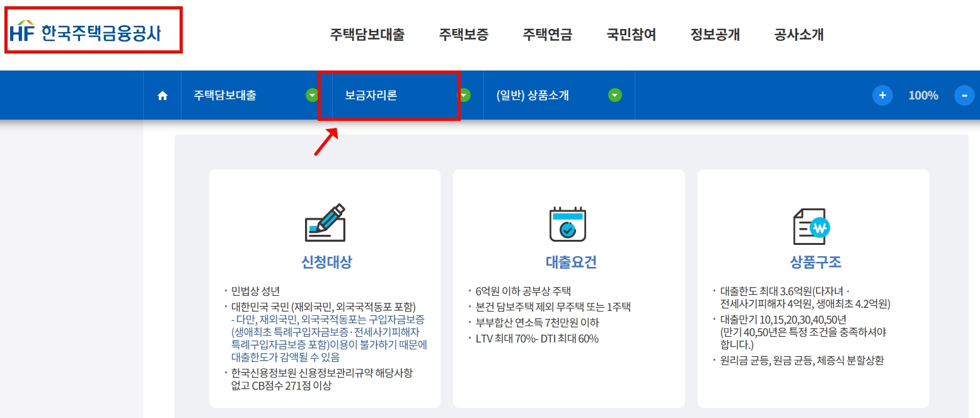This screenshot has height=418, width=980.
Task: Go to home via the house icon
Action: tap(163, 96)
